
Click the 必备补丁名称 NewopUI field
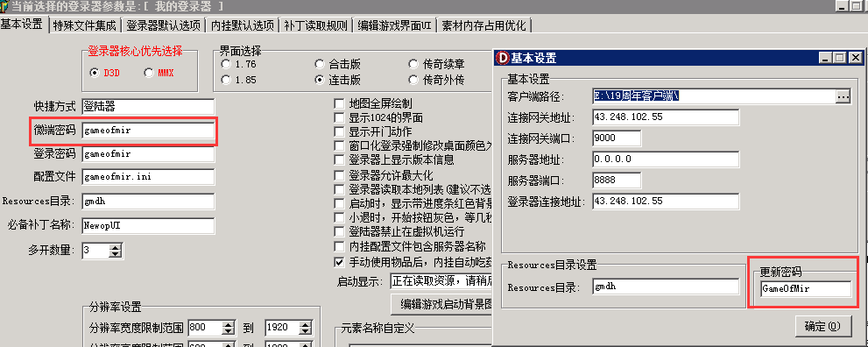148,225
